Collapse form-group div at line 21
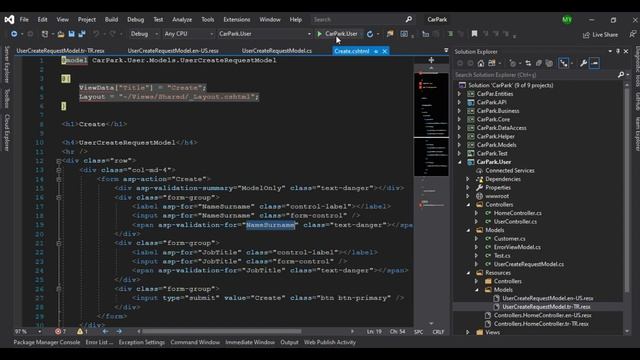640x360 pixels. (x=59, y=243)
